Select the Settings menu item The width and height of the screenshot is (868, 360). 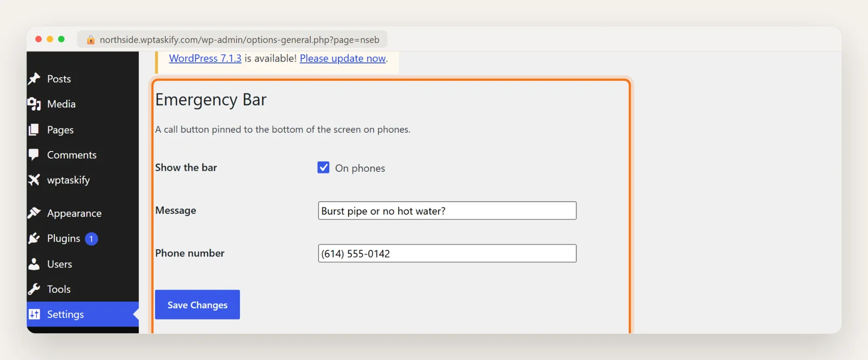coord(82,314)
